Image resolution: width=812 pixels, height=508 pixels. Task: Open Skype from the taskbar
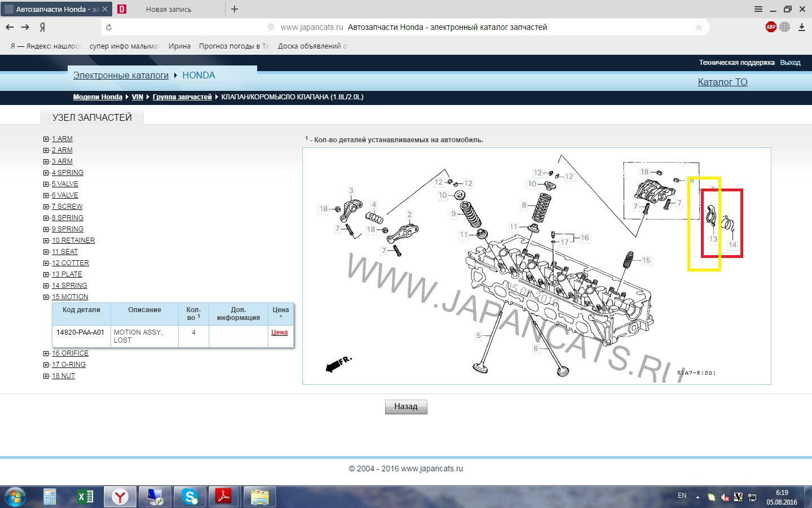(x=190, y=497)
